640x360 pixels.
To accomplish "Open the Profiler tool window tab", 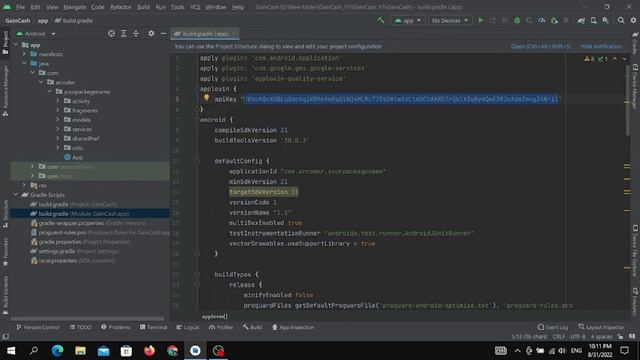I will (x=221, y=327).
